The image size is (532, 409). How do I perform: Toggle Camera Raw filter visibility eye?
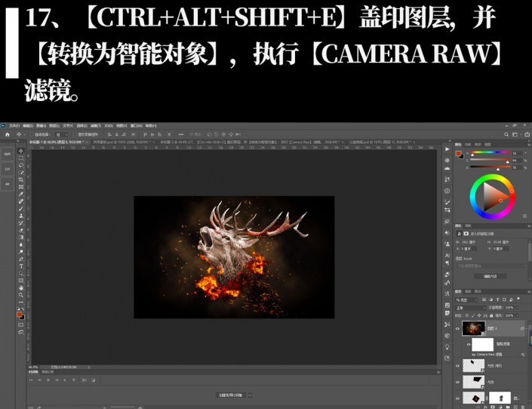click(x=474, y=355)
